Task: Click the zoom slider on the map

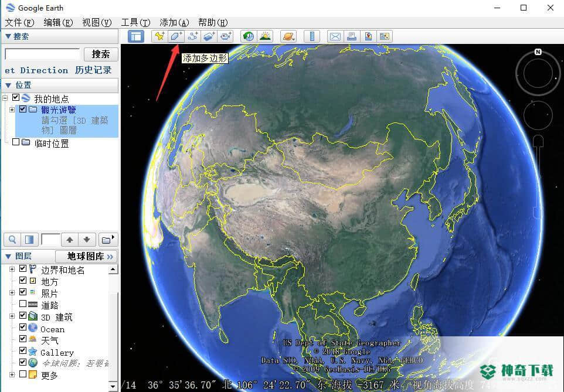Action: [x=538, y=176]
